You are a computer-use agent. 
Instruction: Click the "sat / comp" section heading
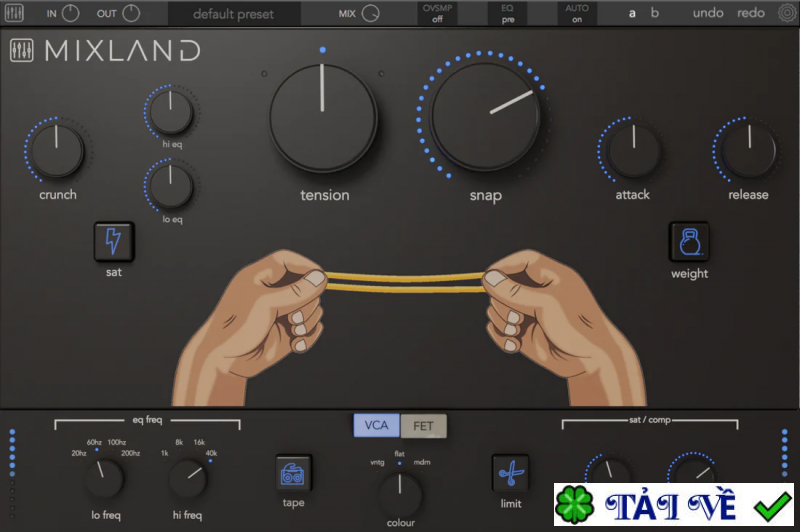649,420
